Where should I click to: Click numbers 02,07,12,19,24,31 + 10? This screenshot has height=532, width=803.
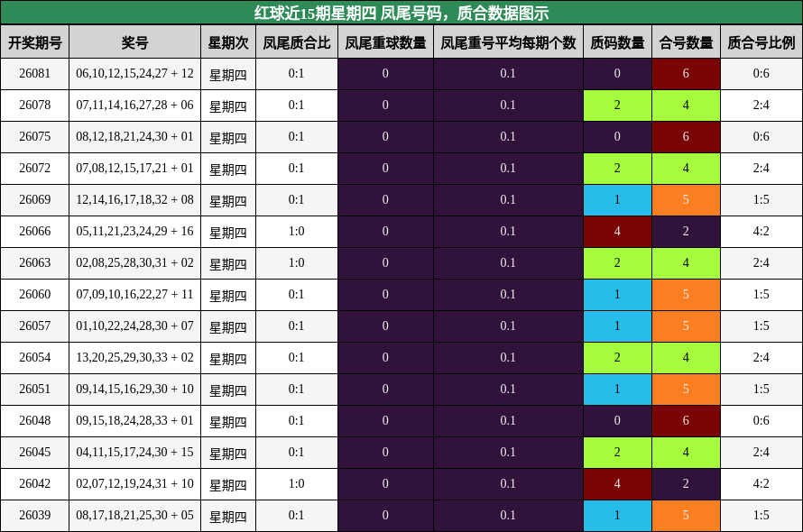[x=134, y=484]
